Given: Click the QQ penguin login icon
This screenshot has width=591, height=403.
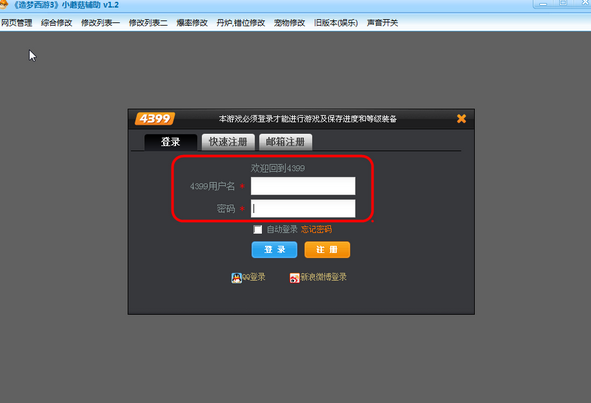Looking at the screenshot, I should pos(236,278).
